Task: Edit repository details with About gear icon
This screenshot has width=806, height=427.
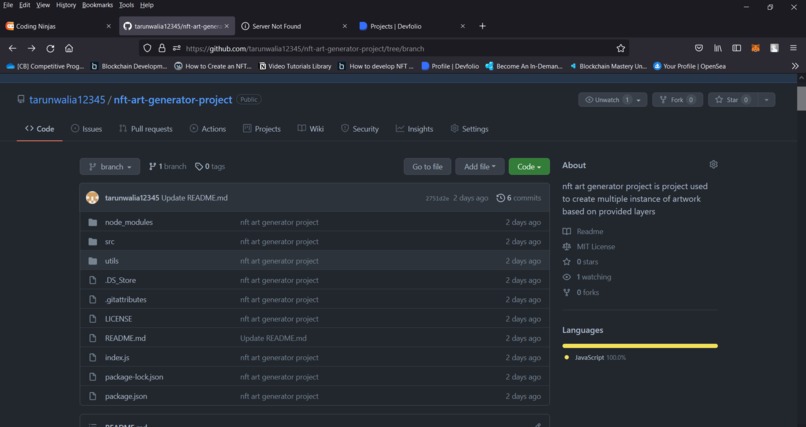Action: point(713,165)
